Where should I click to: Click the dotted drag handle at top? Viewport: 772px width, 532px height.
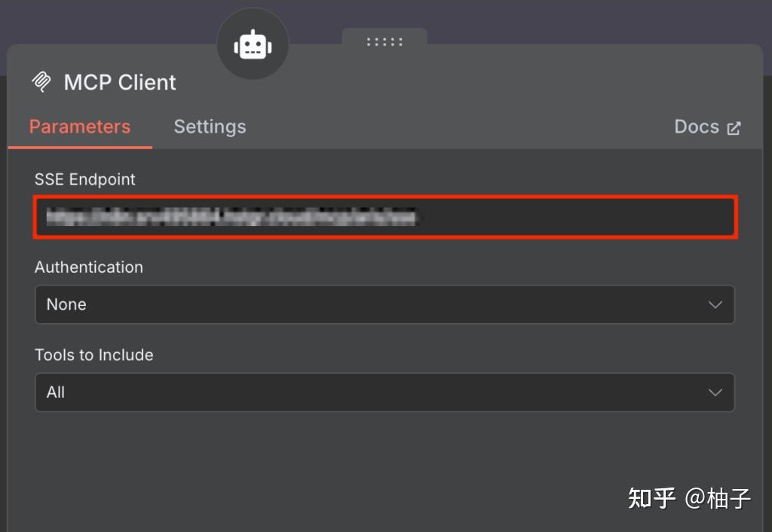tap(384, 41)
